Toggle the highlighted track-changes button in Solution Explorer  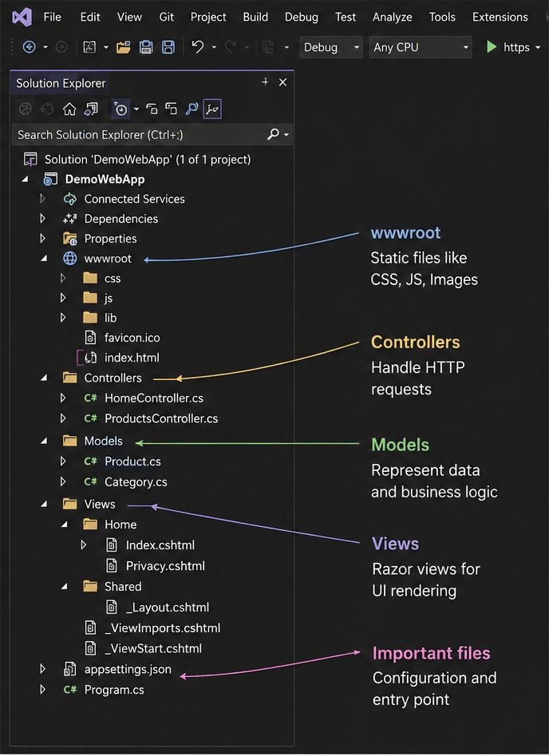tap(212, 109)
